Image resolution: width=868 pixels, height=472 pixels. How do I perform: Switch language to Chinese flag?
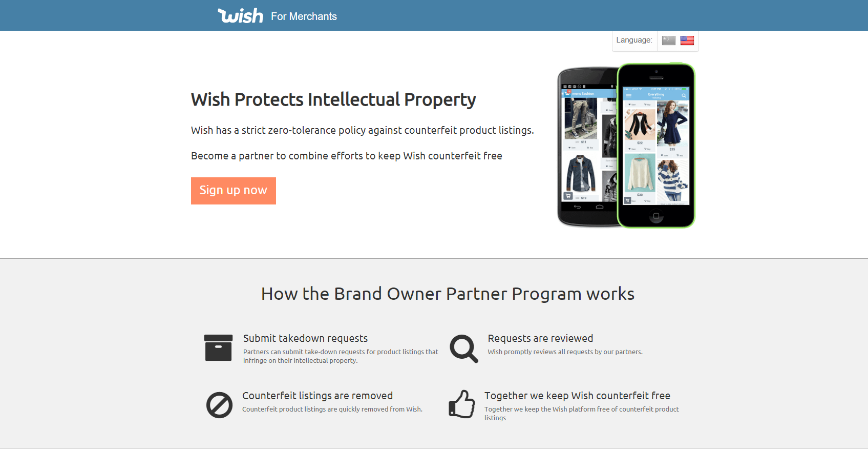tap(668, 40)
